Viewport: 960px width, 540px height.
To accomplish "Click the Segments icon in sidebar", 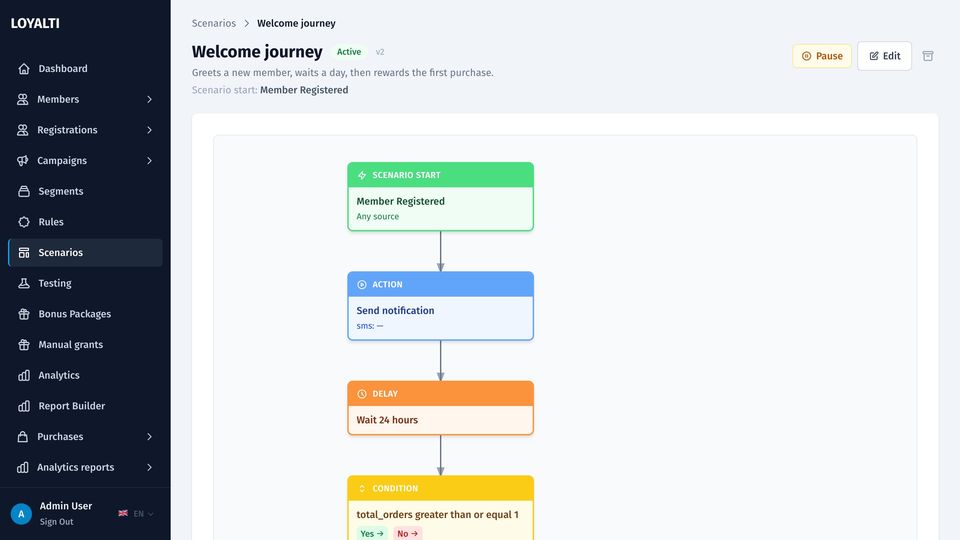I will (24, 191).
